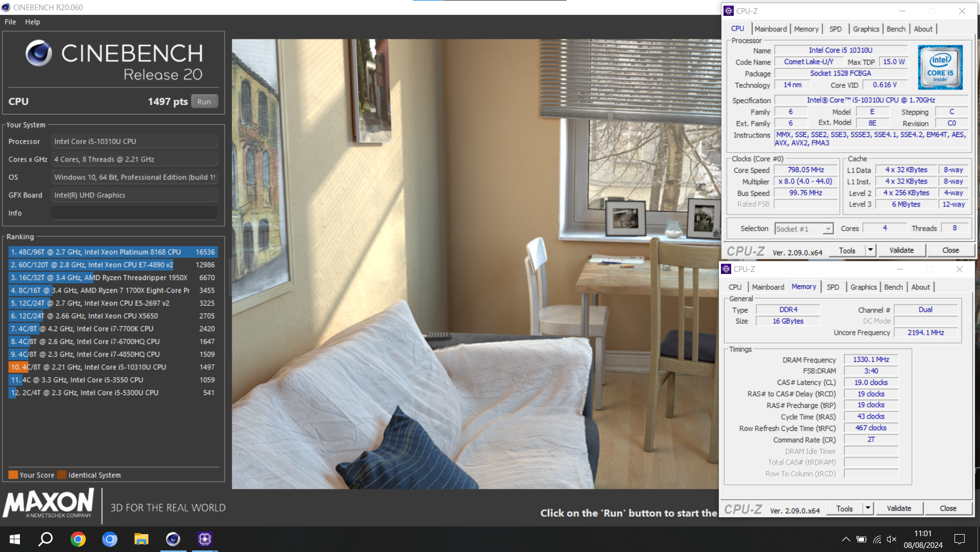Select the Ryzen Threadripper 1950X ranking row

113,278
